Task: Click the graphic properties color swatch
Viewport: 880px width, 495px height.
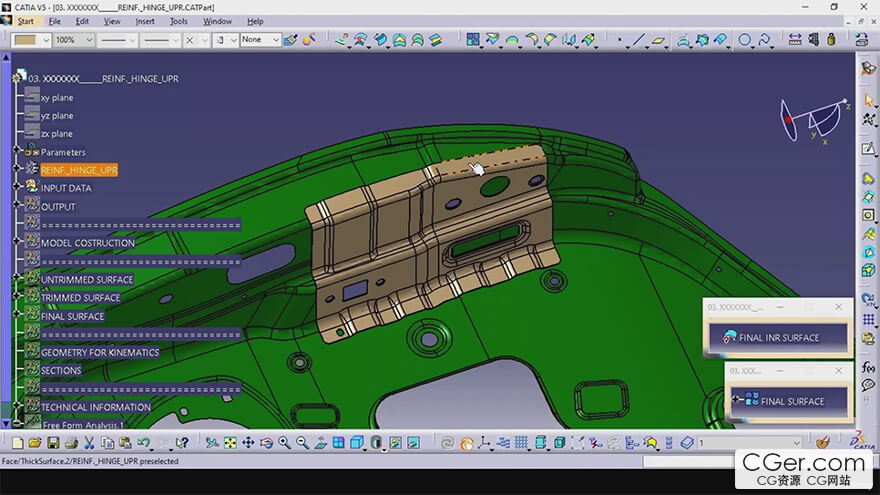Action: pos(26,40)
